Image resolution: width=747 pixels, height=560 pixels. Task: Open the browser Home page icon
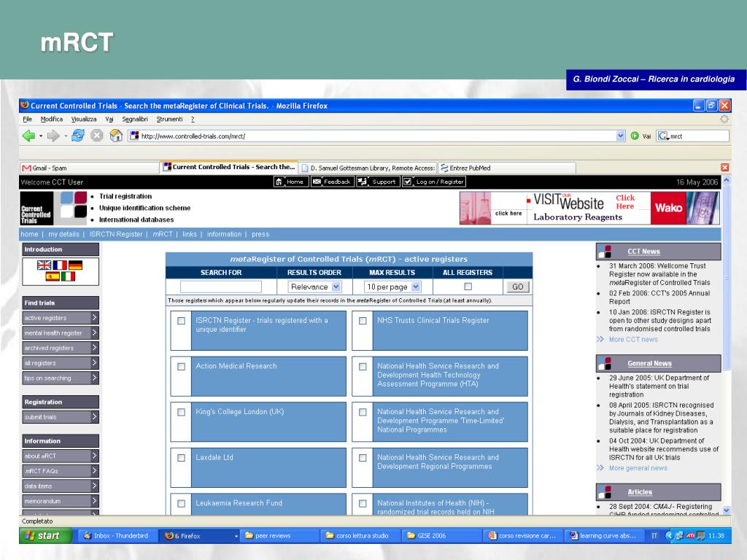[x=116, y=136]
